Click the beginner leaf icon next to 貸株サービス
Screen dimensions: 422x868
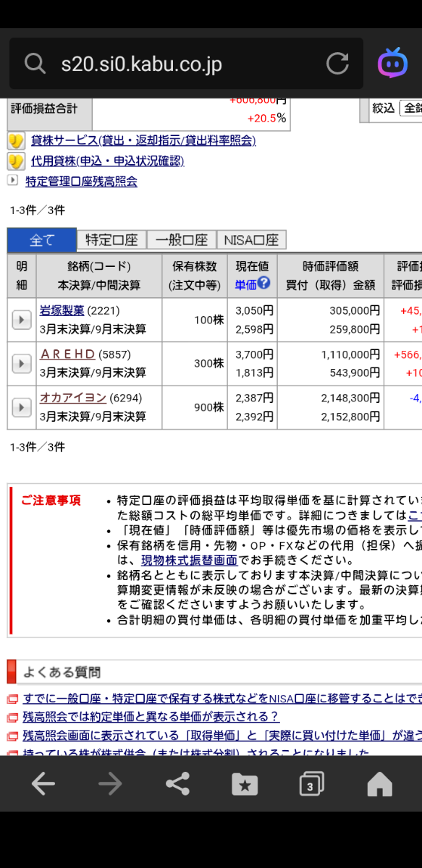click(16, 140)
